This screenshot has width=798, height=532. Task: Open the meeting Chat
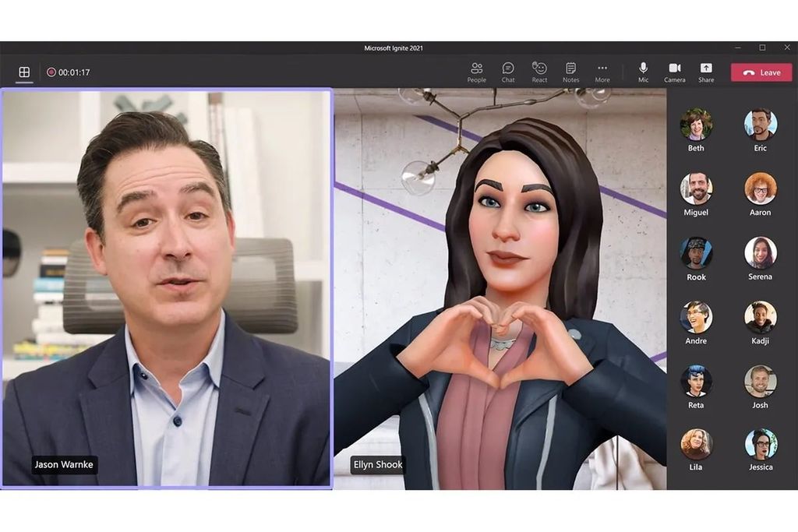pyautogui.click(x=508, y=72)
